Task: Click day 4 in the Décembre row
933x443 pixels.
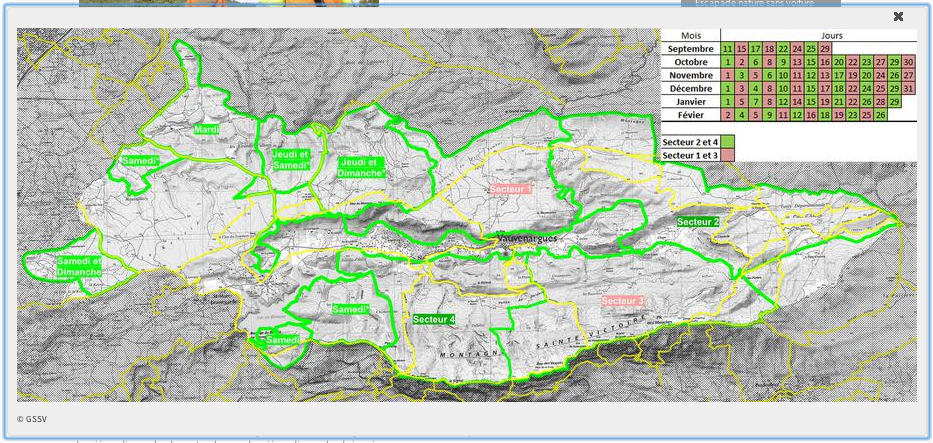Action: 755,89
